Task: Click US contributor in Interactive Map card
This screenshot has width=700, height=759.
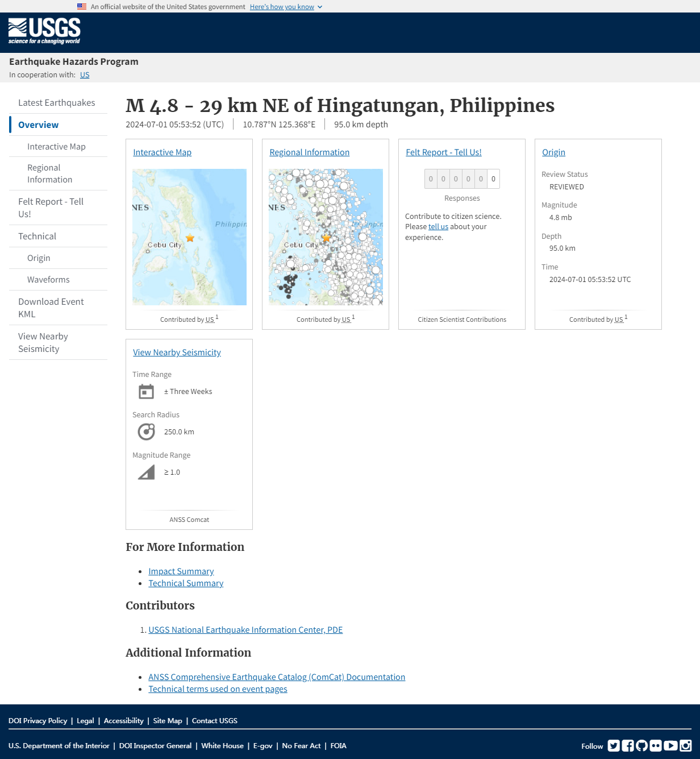Action: [x=210, y=320]
